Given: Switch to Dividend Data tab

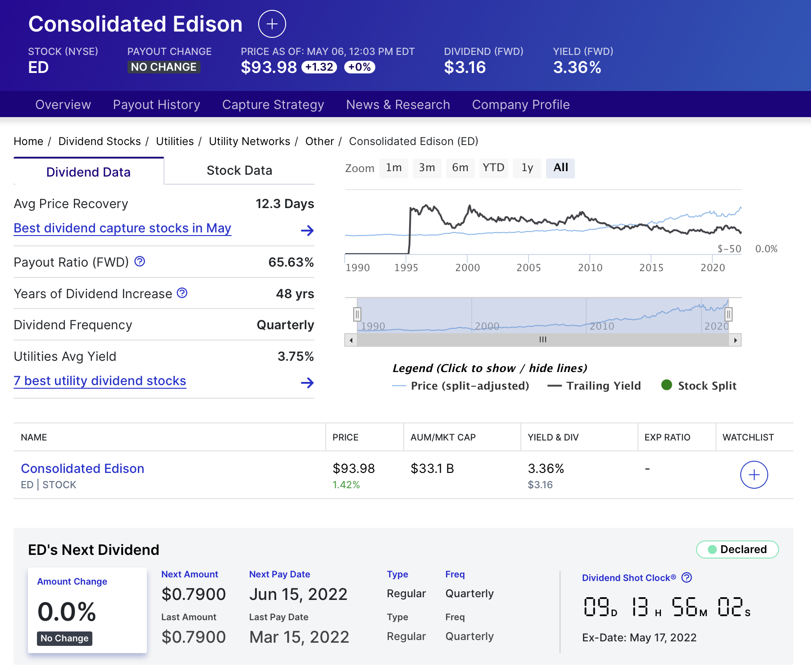Looking at the screenshot, I should 89,172.
